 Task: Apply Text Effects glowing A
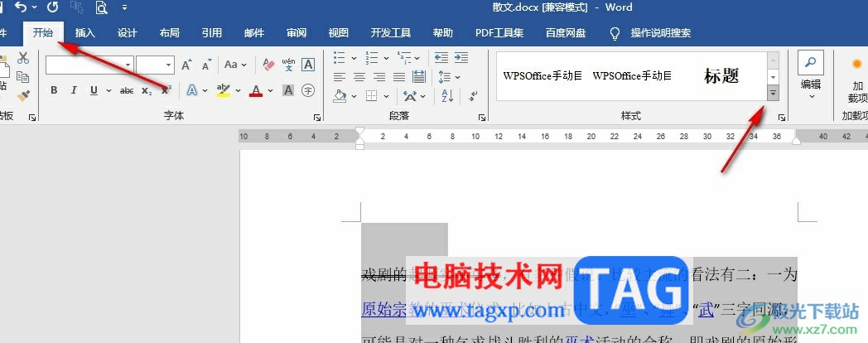tap(192, 90)
